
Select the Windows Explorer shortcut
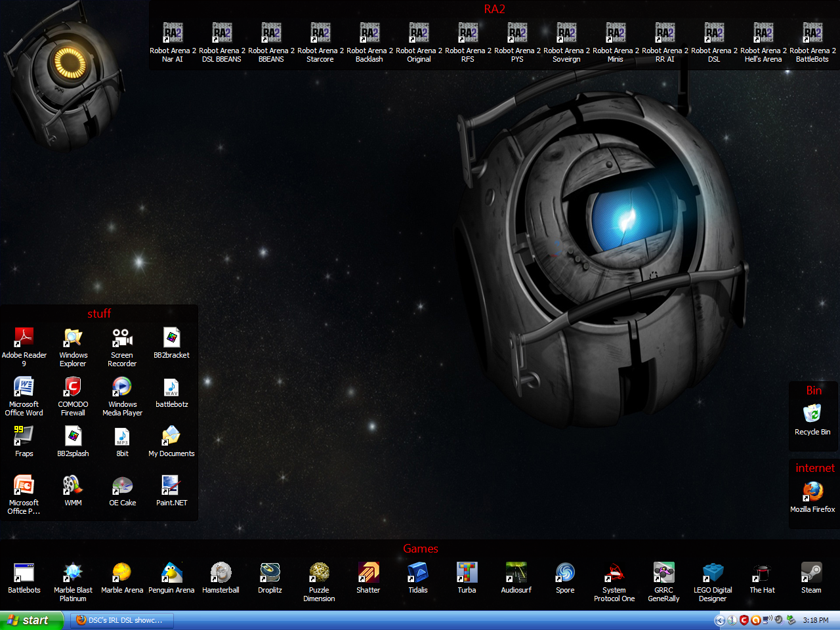[x=73, y=347]
